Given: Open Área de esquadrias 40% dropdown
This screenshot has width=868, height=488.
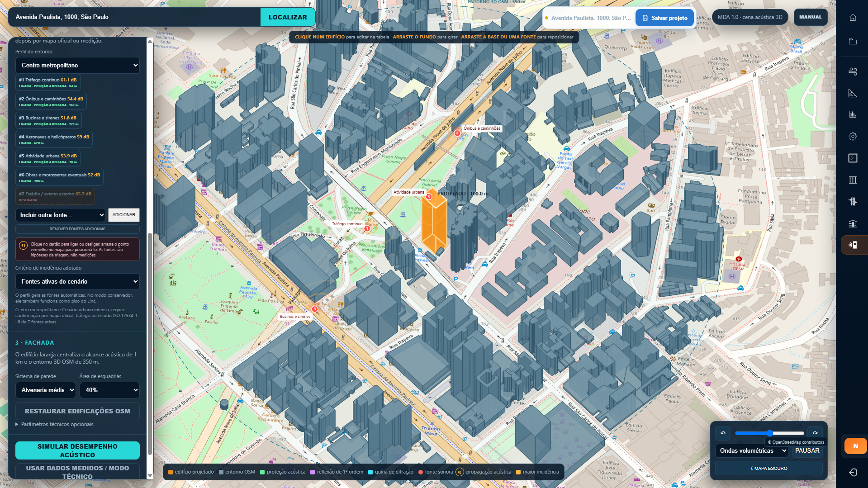Looking at the screenshot, I should click(x=109, y=390).
